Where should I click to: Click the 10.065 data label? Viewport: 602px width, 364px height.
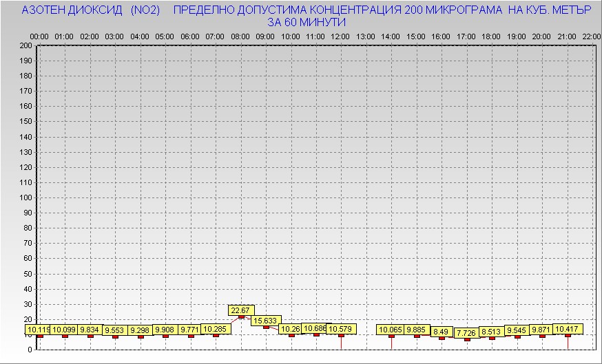coord(391,329)
